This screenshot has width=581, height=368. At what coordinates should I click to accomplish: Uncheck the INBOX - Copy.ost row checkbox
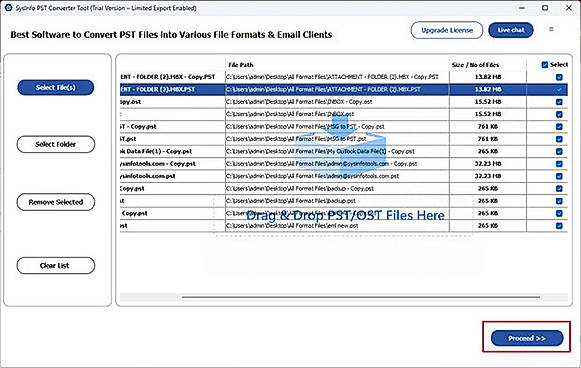[x=559, y=102]
